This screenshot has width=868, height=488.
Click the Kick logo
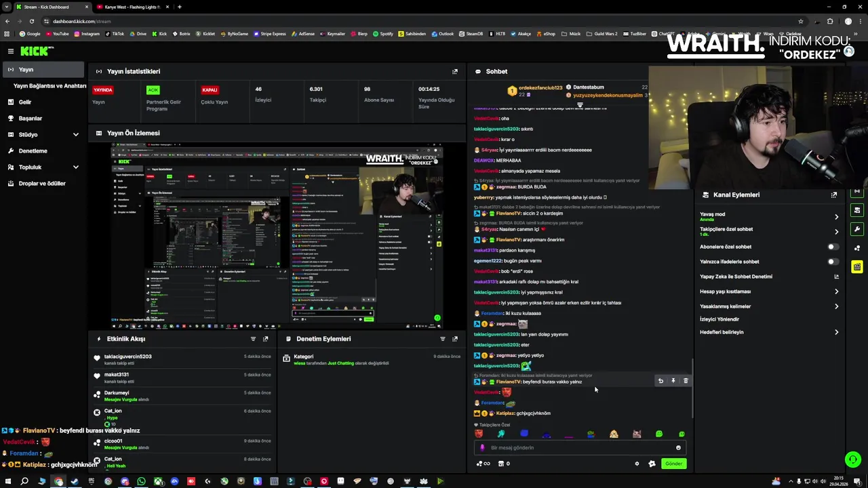pos(37,51)
